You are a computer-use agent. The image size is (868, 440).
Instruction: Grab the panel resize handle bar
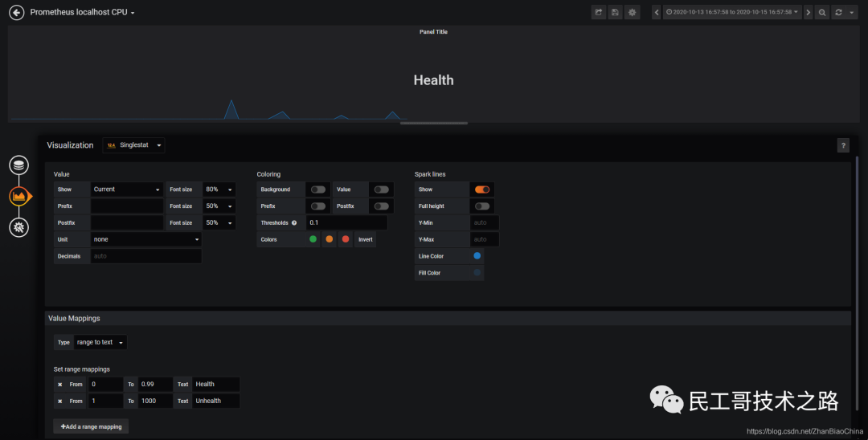tap(434, 124)
